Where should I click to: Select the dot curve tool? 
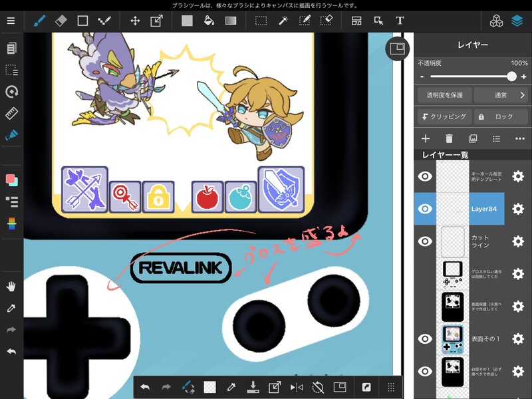coord(104,21)
